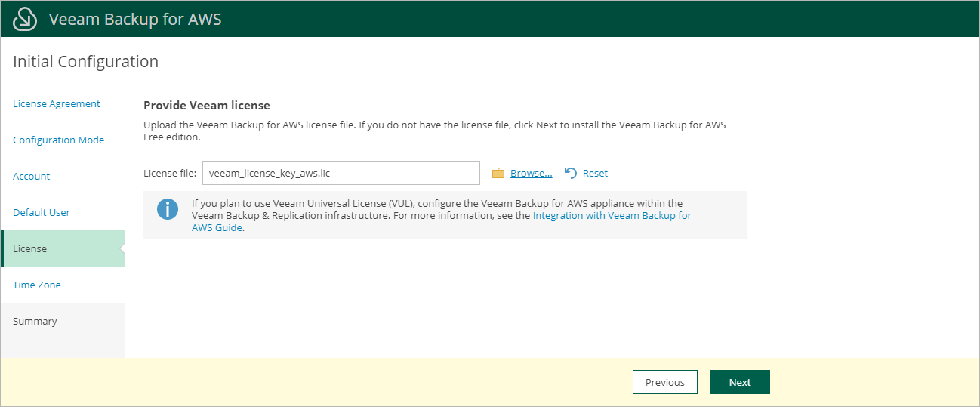980x407 pixels.
Task: Click the Browse... link
Action: point(531,174)
